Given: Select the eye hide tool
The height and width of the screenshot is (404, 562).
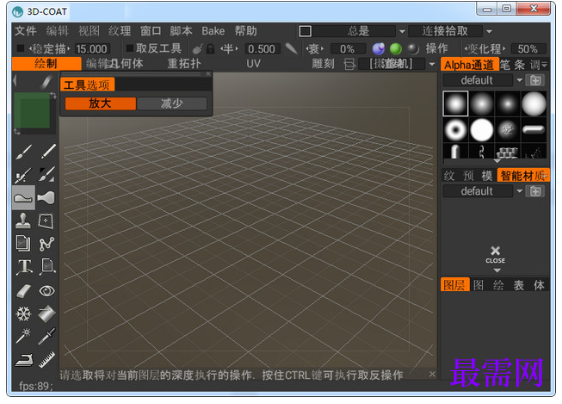Looking at the screenshot, I should (47, 291).
